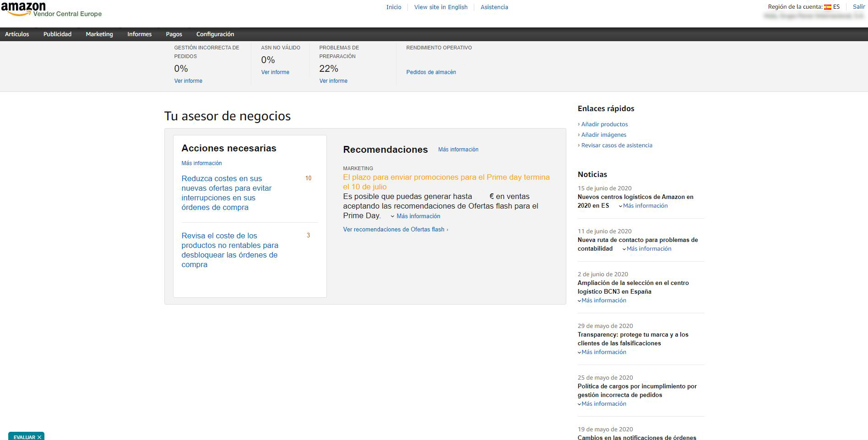This screenshot has width=868, height=440.
Task: Switch via View site in English
Action: click(x=441, y=7)
